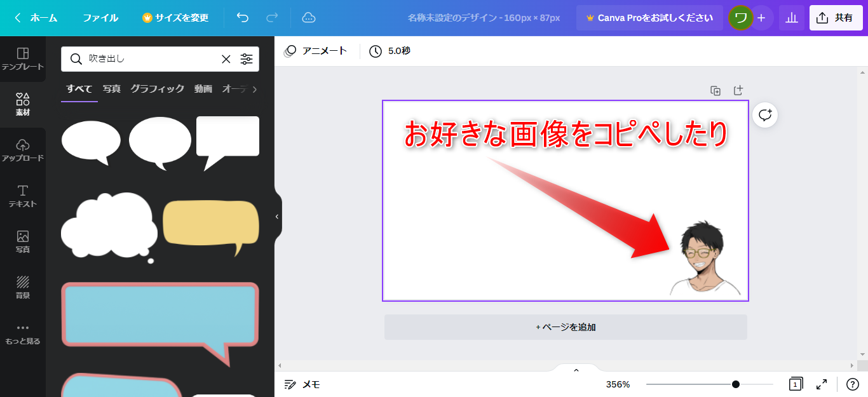Viewport: 868px width, 397px height.
Task: Open the メモ notes panel
Action: point(302,384)
